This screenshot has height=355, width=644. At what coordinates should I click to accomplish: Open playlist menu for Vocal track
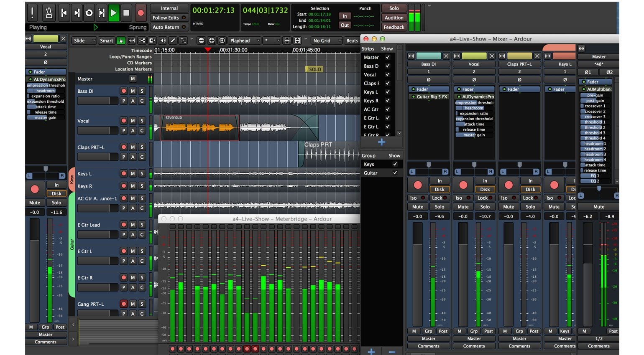click(x=124, y=131)
